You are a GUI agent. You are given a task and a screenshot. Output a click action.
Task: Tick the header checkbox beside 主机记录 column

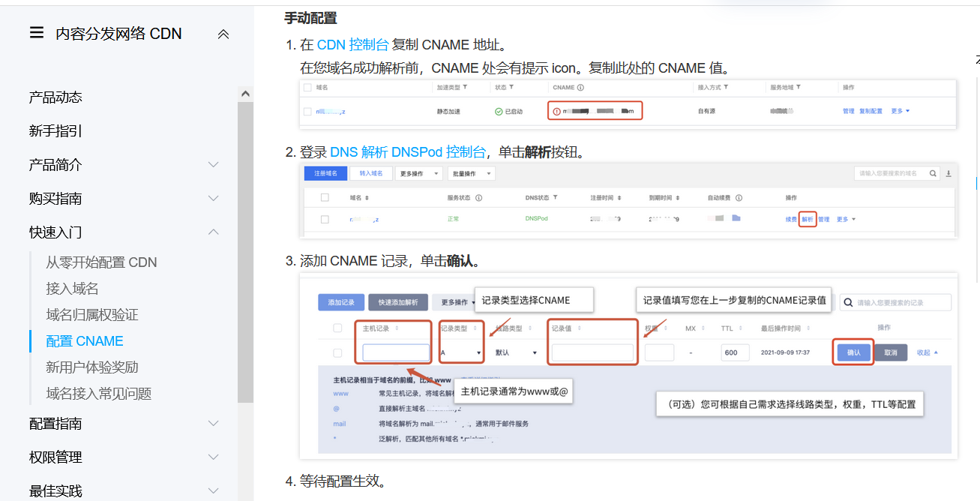click(x=337, y=328)
